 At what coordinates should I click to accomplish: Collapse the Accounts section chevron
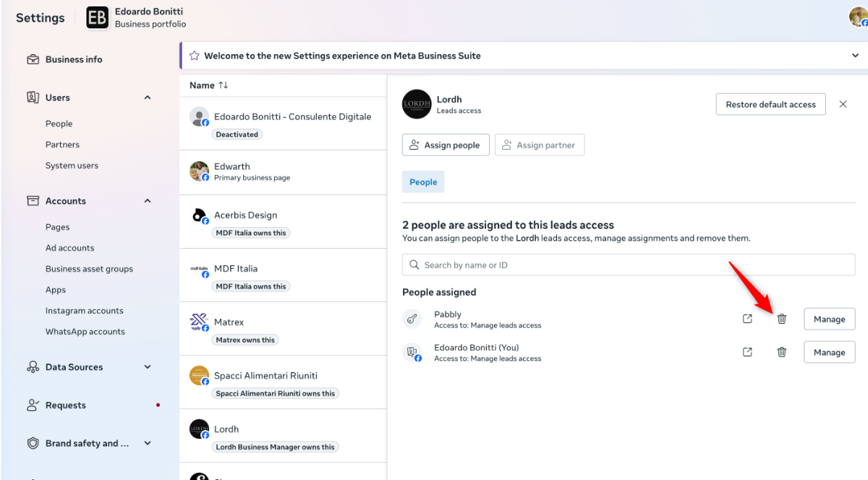click(x=148, y=201)
